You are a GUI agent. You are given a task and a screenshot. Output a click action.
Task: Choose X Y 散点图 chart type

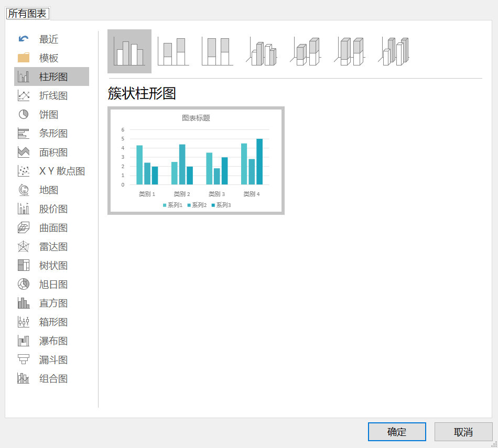coord(51,171)
